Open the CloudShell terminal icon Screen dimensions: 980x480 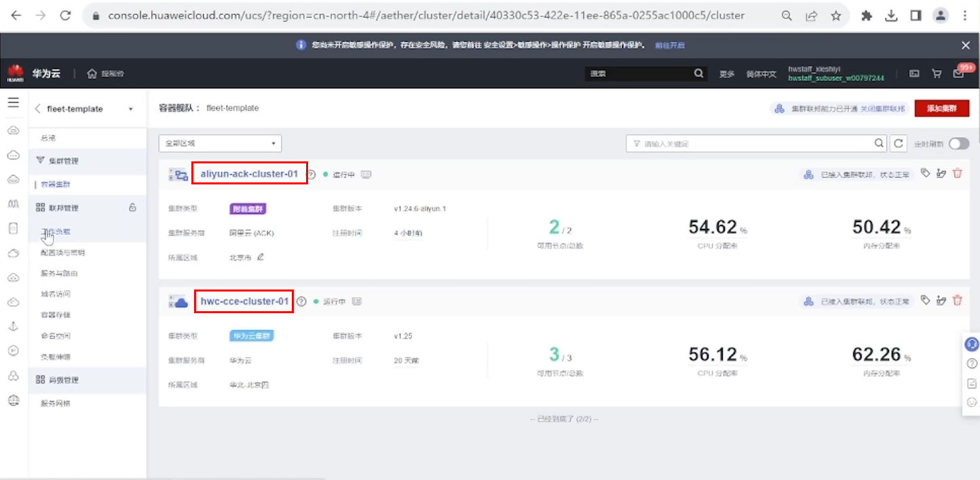click(x=914, y=73)
